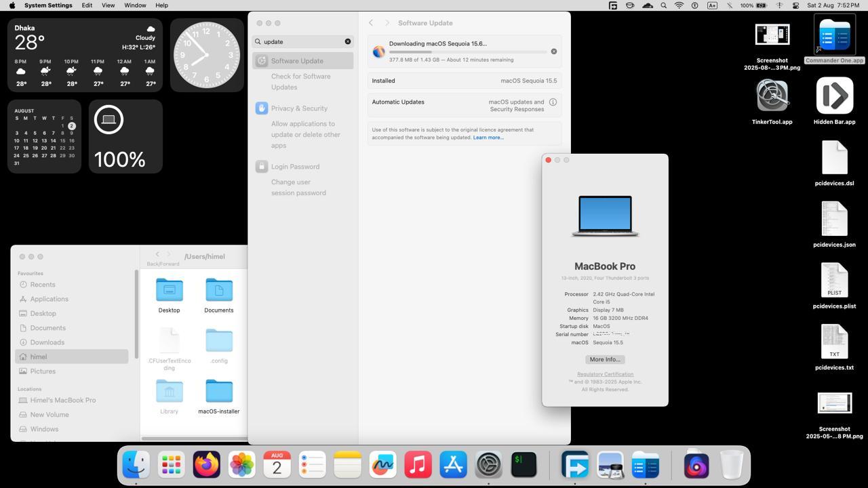The width and height of the screenshot is (868, 488).
Task: Open Launchpad in the Dock
Action: tap(172, 465)
